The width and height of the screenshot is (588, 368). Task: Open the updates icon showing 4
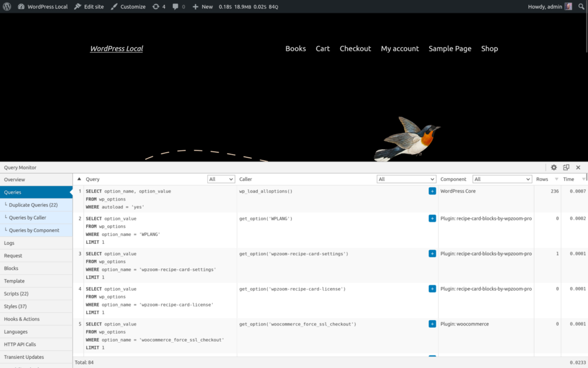pos(158,7)
